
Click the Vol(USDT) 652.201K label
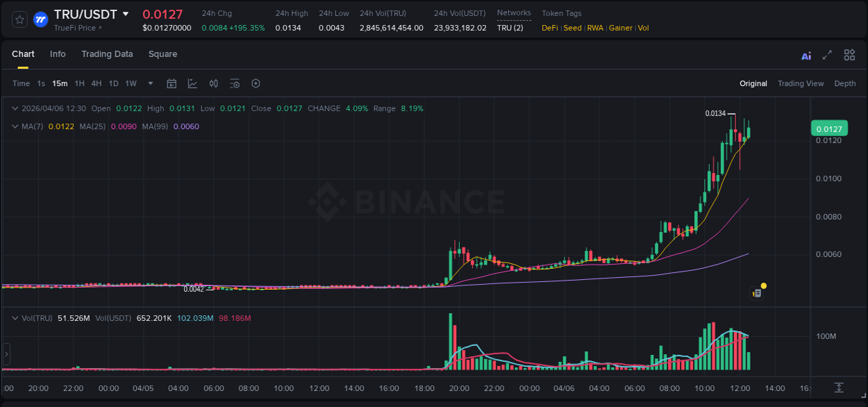click(134, 318)
